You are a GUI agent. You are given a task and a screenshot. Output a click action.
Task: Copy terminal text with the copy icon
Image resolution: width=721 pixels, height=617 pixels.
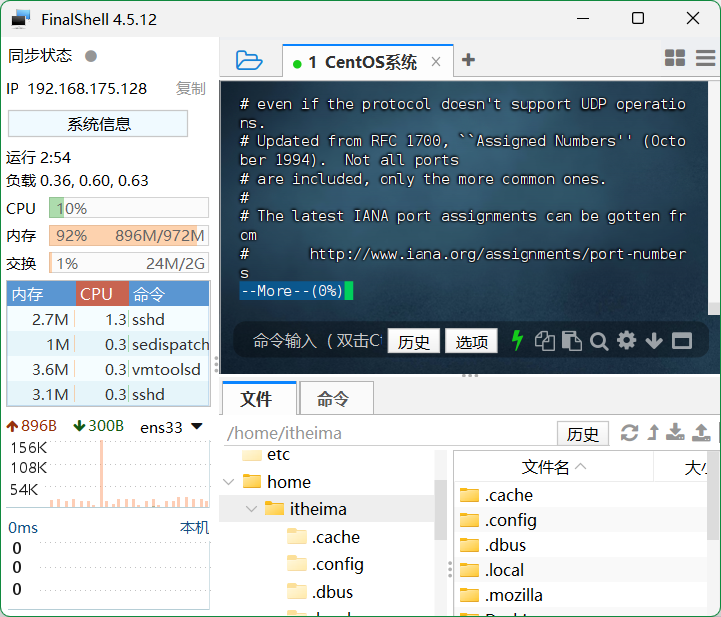click(x=544, y=341)
